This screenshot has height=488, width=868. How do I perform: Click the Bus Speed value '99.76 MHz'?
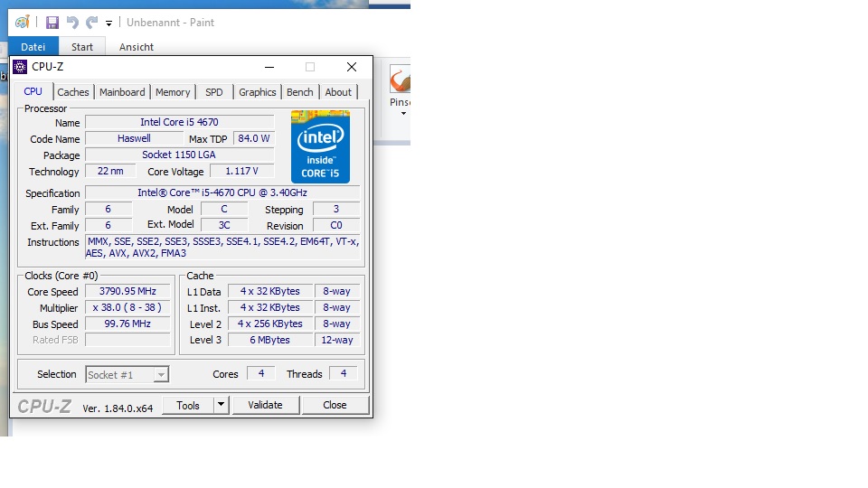tap(127, 324)
